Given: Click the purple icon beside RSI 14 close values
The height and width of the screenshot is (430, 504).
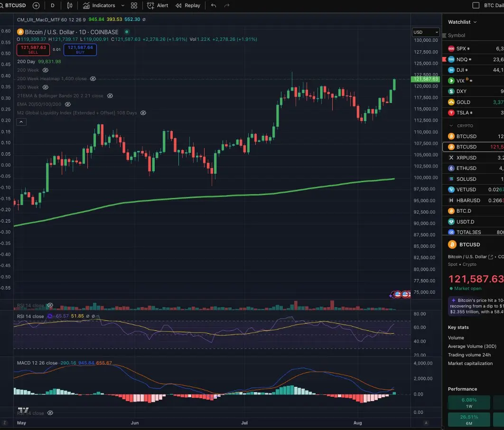Looking at the screenshot, I should [x=50, y=316].
